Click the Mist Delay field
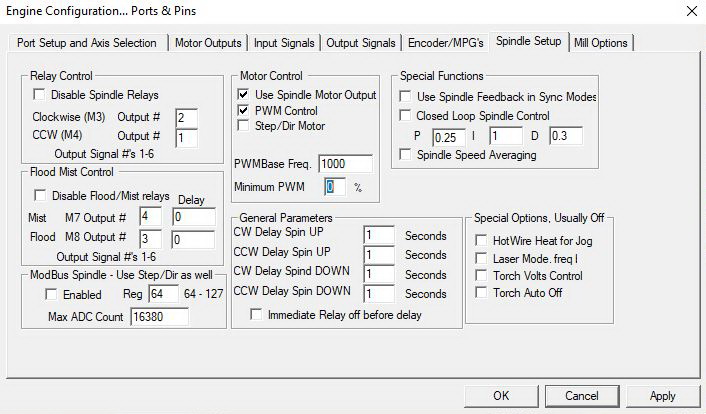This screenshot has width=706, height=414. (x=194, y=217)
